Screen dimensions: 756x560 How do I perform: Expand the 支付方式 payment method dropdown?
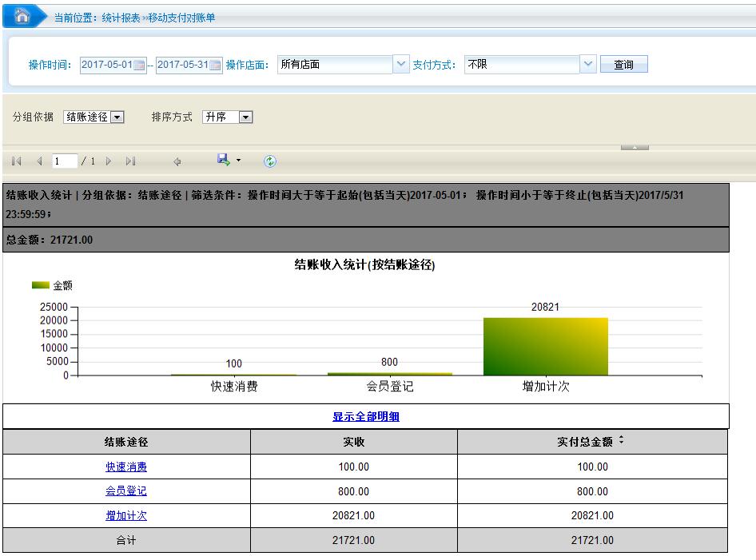click(588, 65)
